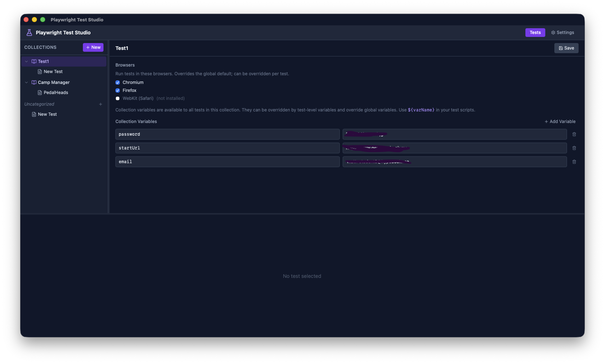This screenshot has width=605, height=364.
Task: Click the Uncategorized section label
Action: 39,104
